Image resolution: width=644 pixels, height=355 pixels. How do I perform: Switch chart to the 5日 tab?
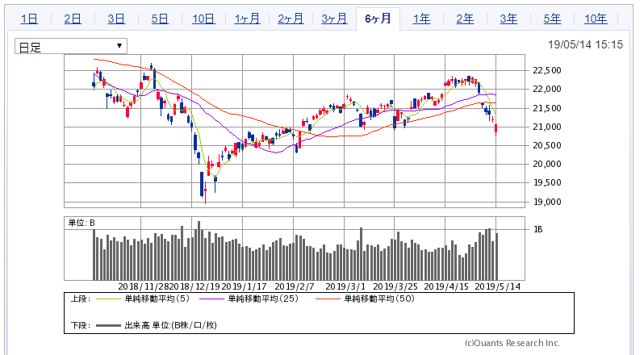tap(159, 19)
